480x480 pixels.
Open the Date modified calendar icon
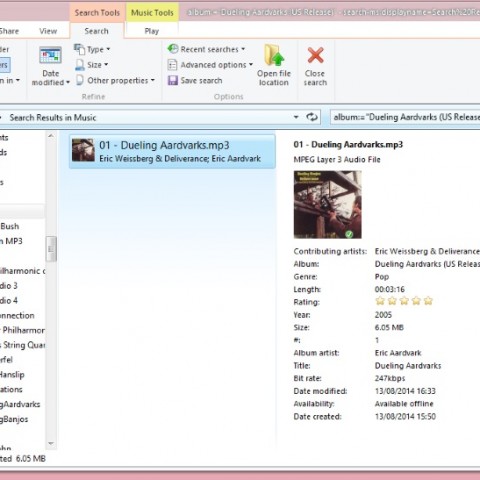(x=50, y=55)
